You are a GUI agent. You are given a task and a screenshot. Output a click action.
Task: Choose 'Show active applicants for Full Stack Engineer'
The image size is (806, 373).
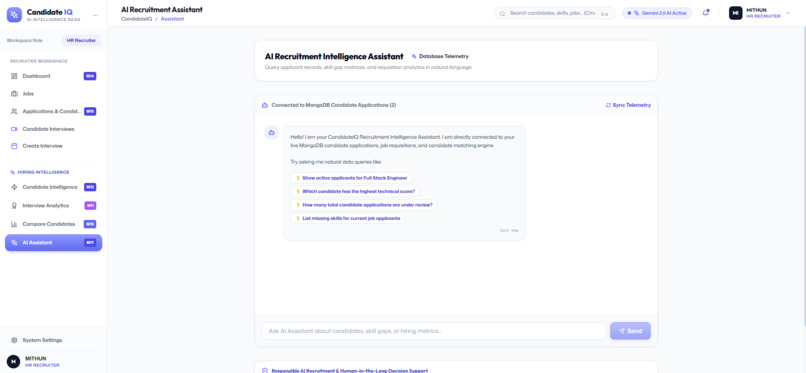pos(351,178)
